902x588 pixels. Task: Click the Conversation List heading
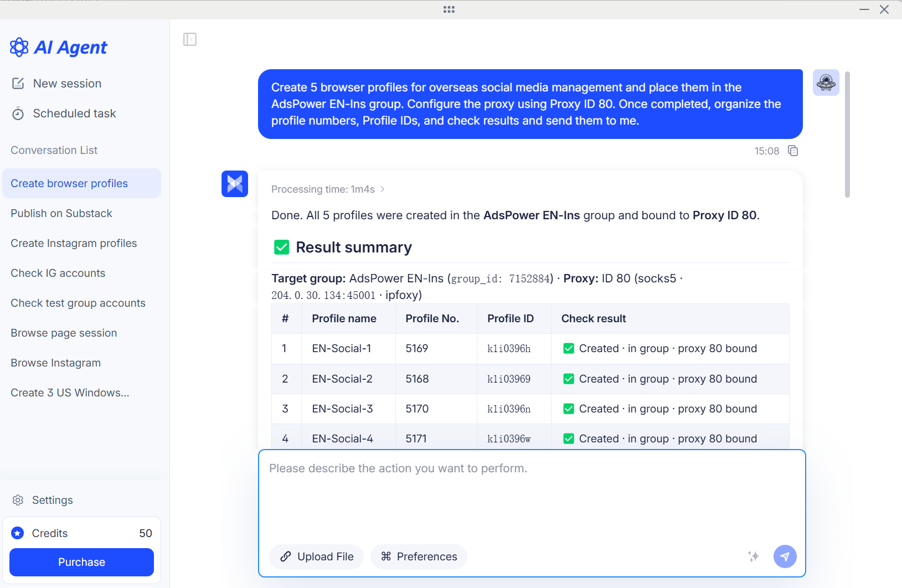point(54,150)
